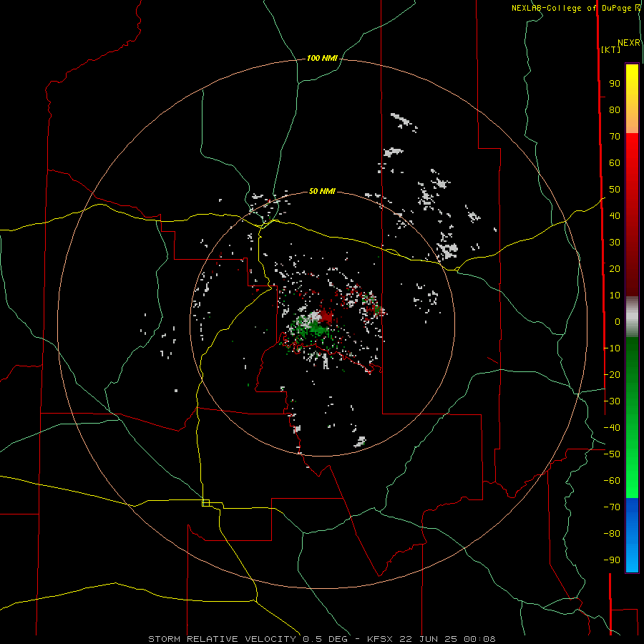Click the -10 value on velocity scale

click(612, 348)
